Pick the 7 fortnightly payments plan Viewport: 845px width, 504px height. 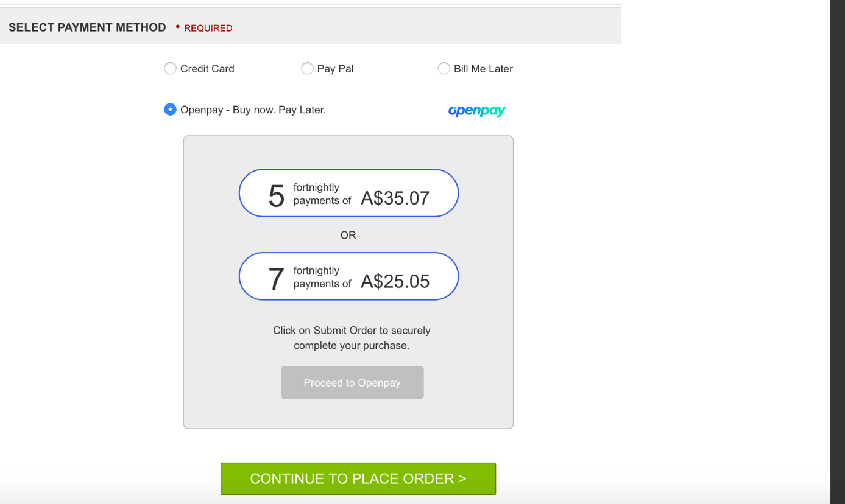click(x=348, y=276)
